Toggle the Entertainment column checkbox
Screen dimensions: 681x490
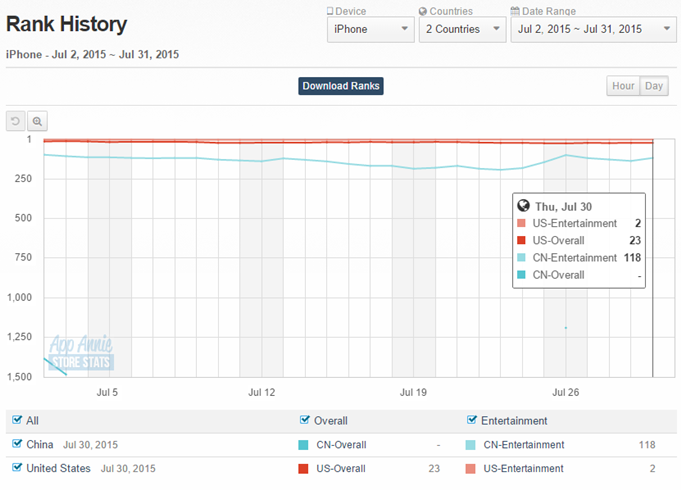(x=472, y=421)
